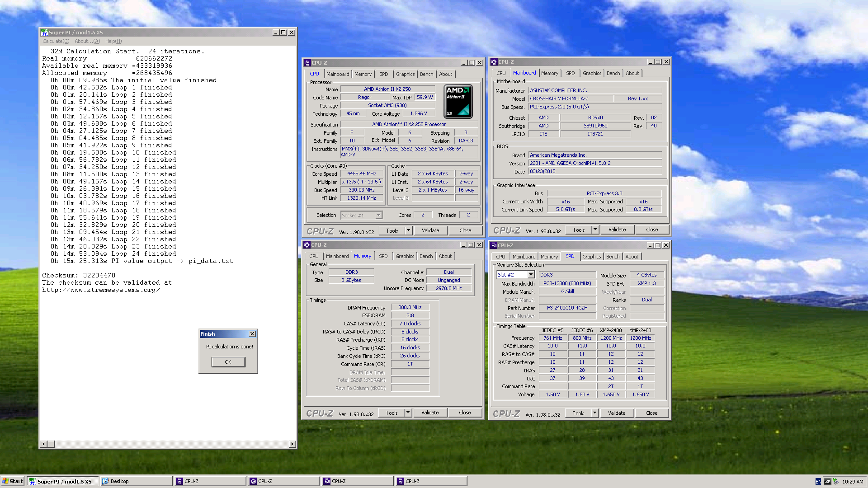Viewport: 868px width, 488px height.
Task: Expand Tools dropdown arrow in Mainboard window
Action: point(595,230)
